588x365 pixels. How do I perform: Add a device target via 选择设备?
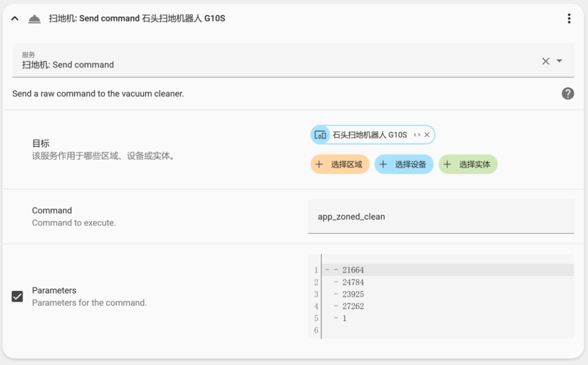pyautogui.click(x=404, y=164)
